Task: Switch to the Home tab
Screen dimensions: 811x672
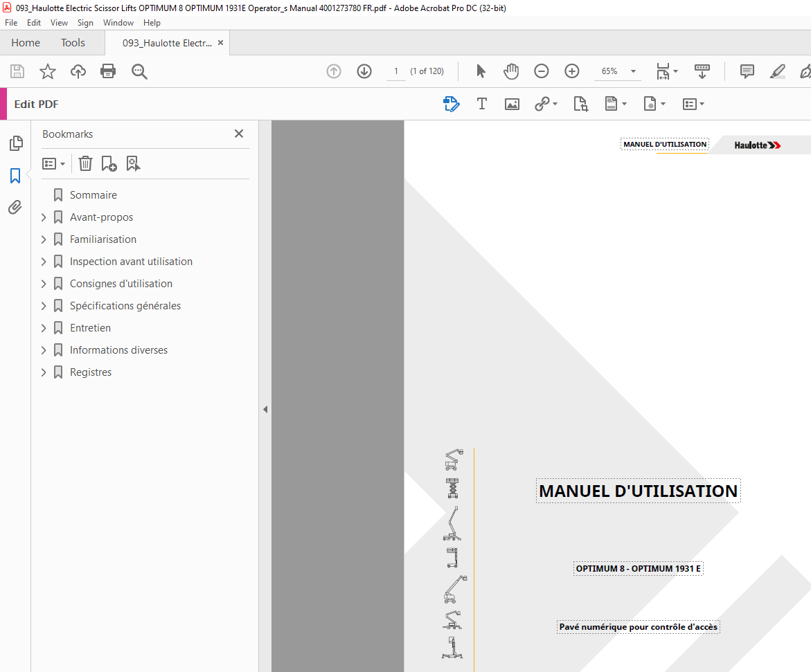Action: (26, 43)
